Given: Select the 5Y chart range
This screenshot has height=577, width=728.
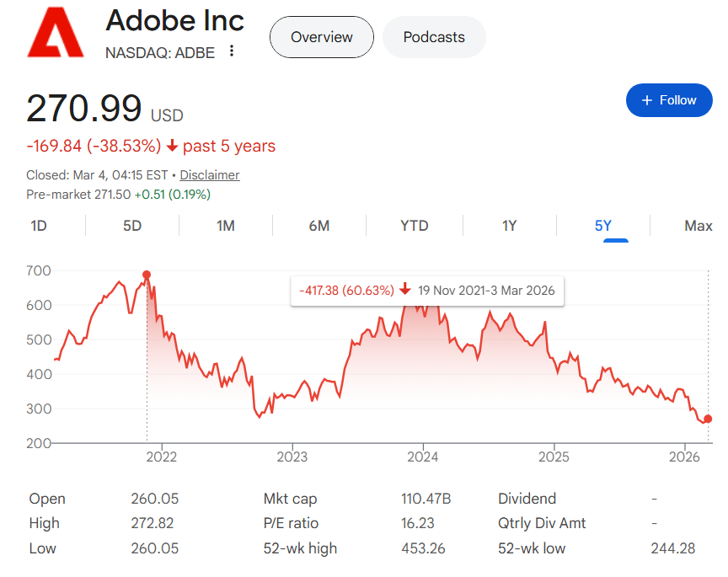Looking at the screenshot, I should [603, 226].
